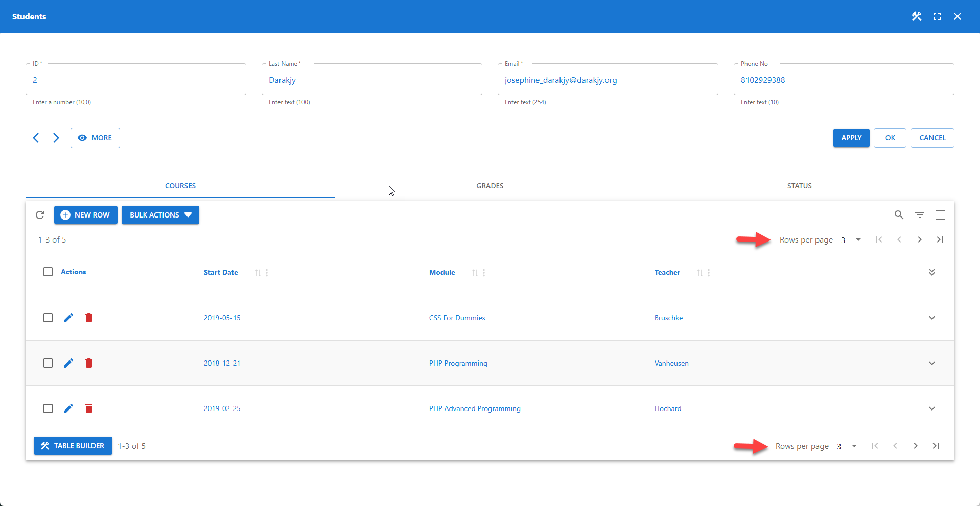Delete the PHP Programming row
The height and width of the screenshot is (506, 980).
point(89,363)
